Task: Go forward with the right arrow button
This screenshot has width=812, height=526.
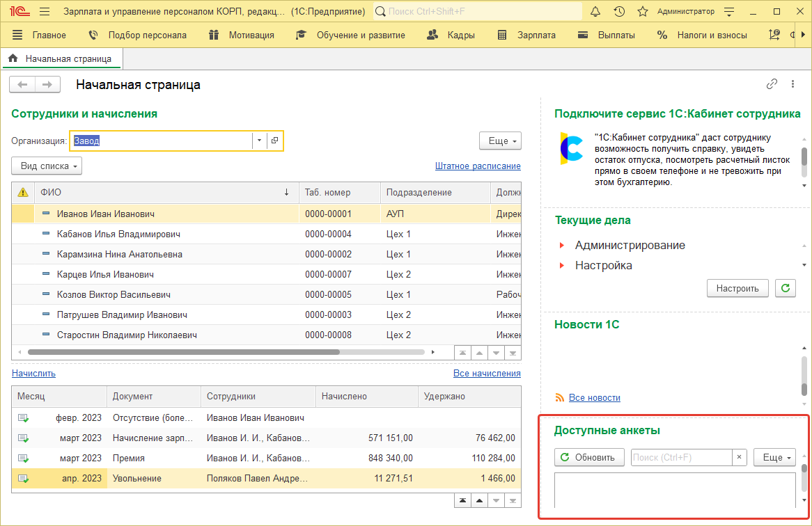Action: tap(47, 84)
